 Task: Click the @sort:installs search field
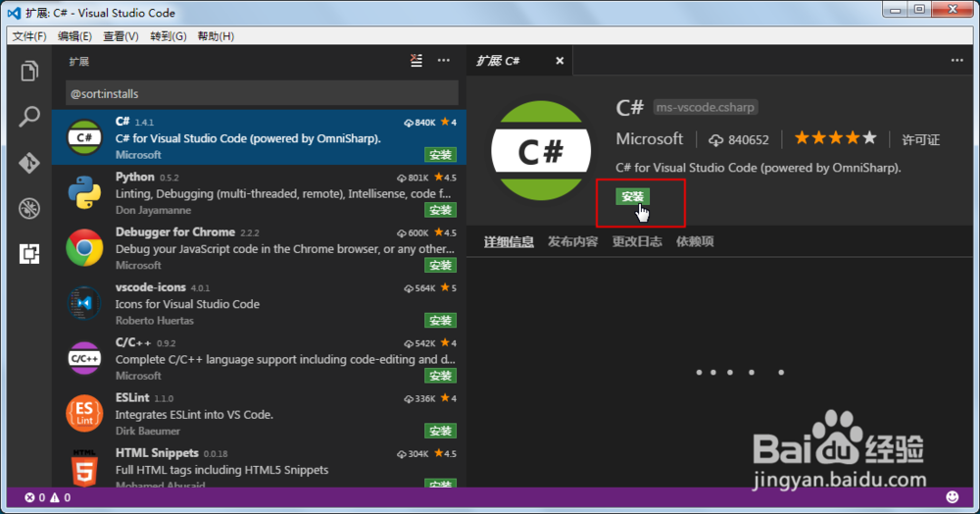click(x=262, y=94)
